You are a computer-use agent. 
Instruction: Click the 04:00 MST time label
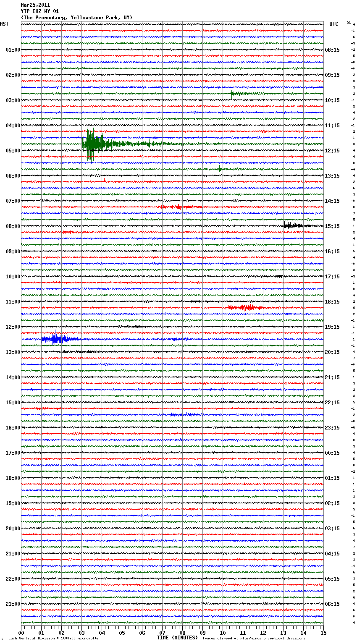13,126
